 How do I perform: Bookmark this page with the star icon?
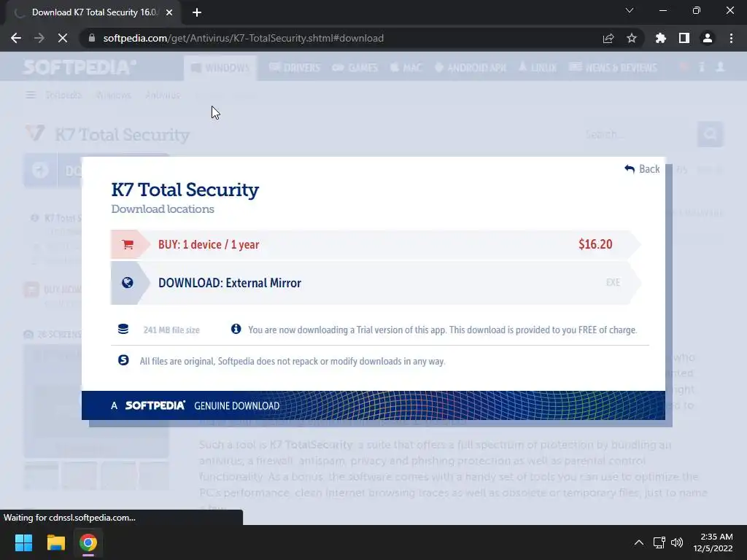632,38
